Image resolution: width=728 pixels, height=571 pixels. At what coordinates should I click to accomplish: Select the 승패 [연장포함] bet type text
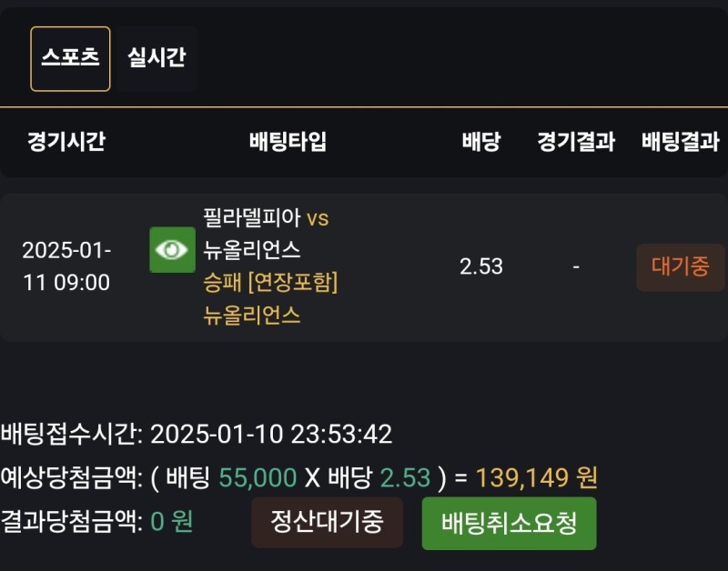(271, 283)
